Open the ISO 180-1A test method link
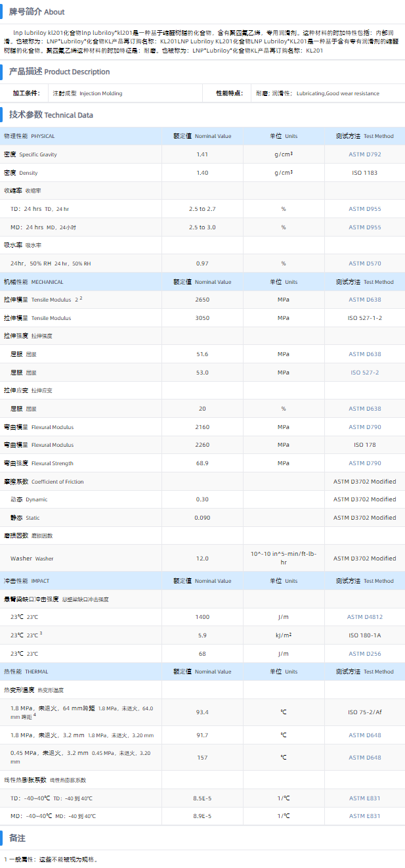405x868 pixels. point(364,635)
